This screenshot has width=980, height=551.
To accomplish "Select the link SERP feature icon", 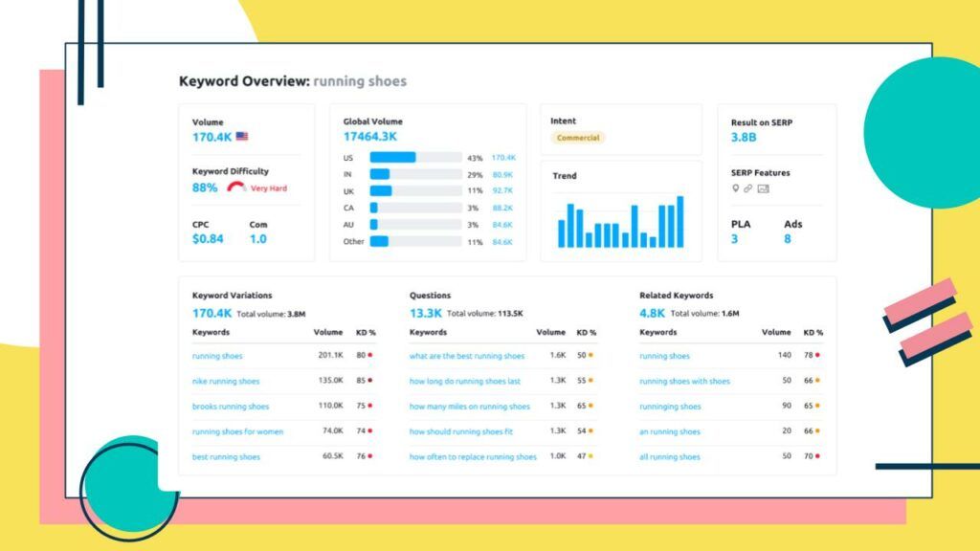I will [748, 188].
